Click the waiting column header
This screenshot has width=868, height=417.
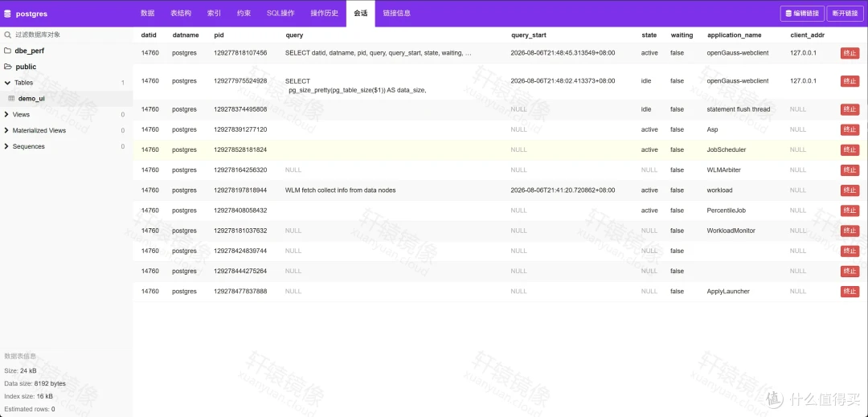[682, 35]
